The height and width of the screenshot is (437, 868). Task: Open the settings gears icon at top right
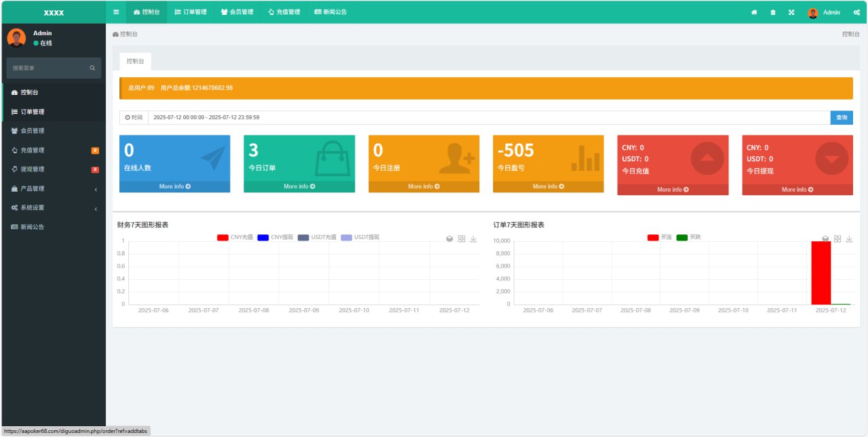click(856, 12)
